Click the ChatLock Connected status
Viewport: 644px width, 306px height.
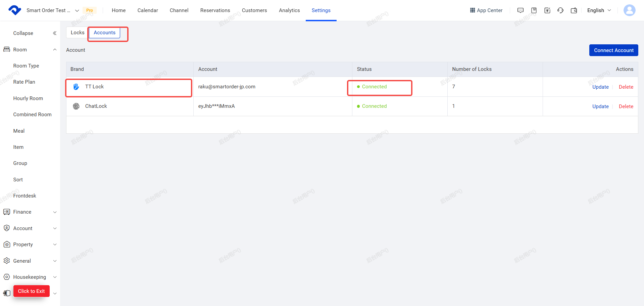[372, 106]
